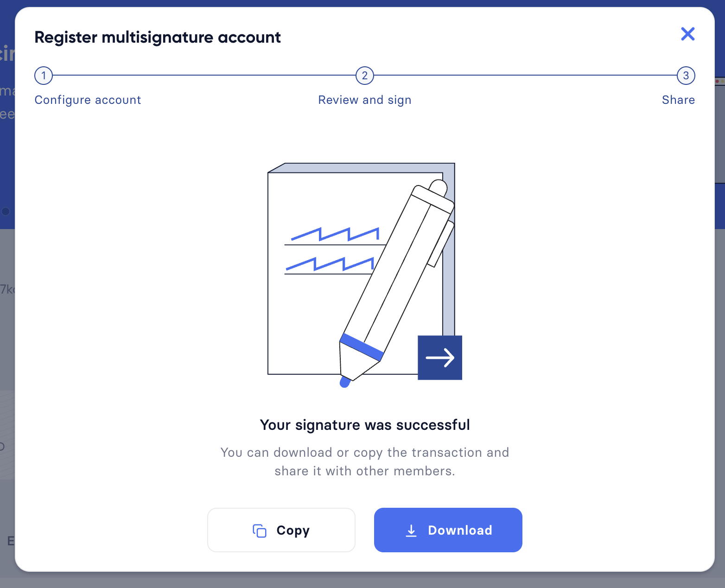Open the Share step label
This screenshot has height=588, width=725.
678,100
